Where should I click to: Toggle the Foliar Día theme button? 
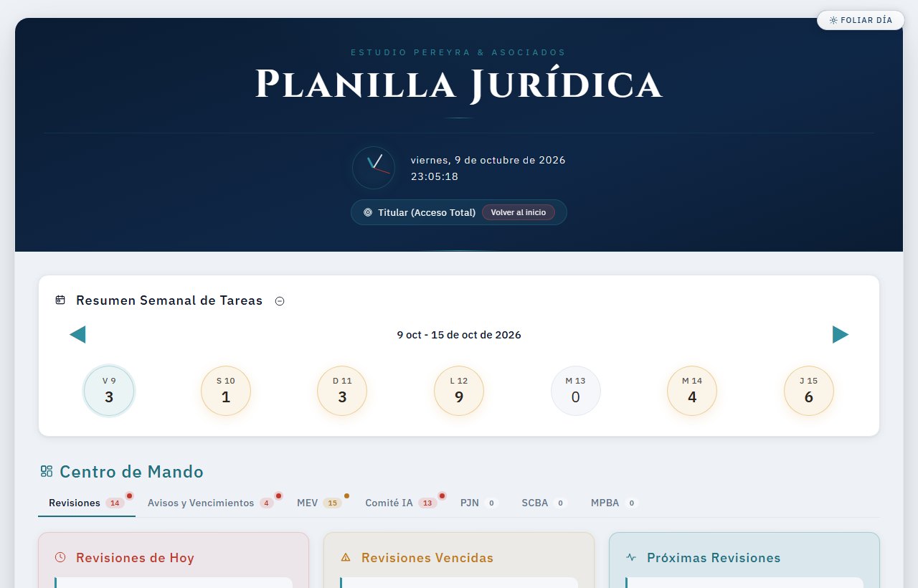(x=861, y=20)
